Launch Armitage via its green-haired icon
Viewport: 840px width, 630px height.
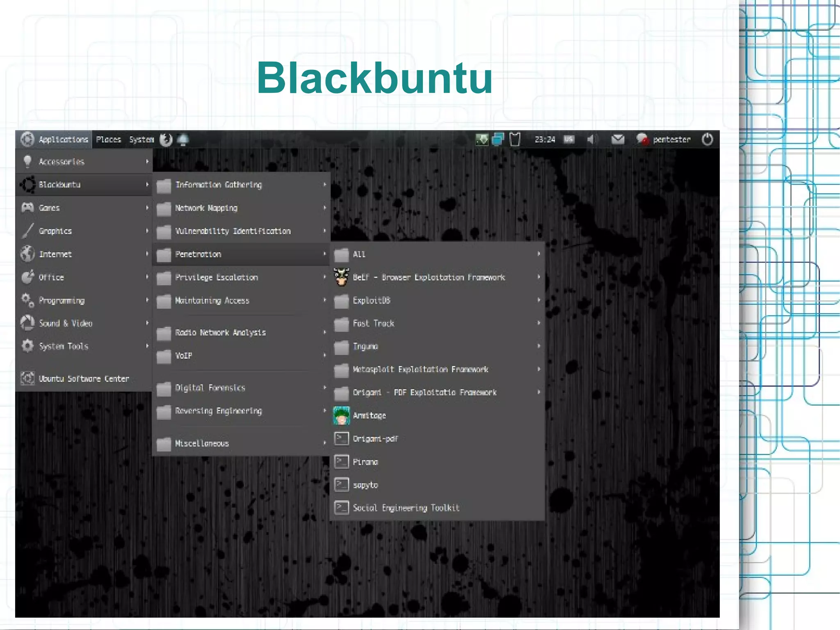coord(341,415)
